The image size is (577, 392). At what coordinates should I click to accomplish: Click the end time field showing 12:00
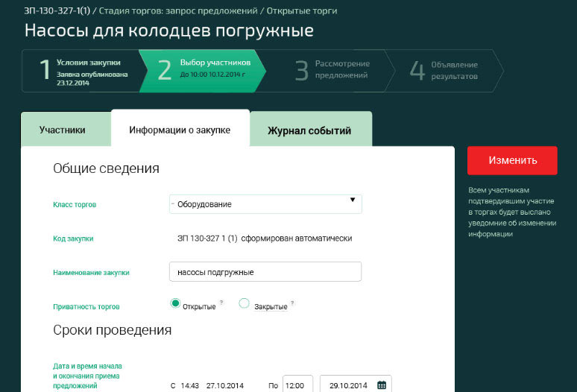297,385
